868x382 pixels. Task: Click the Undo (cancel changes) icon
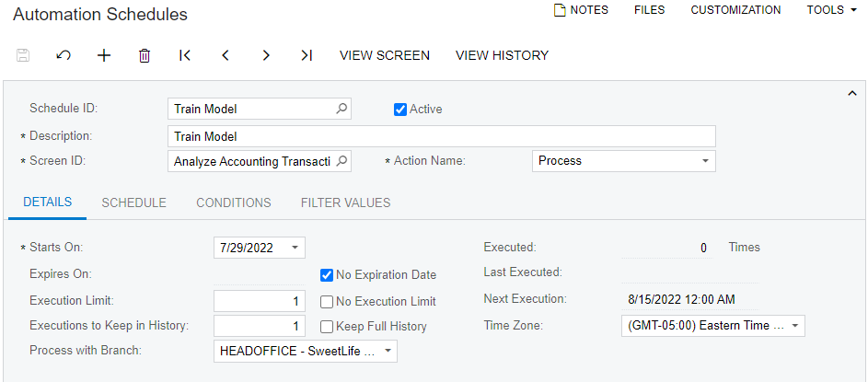64,55
